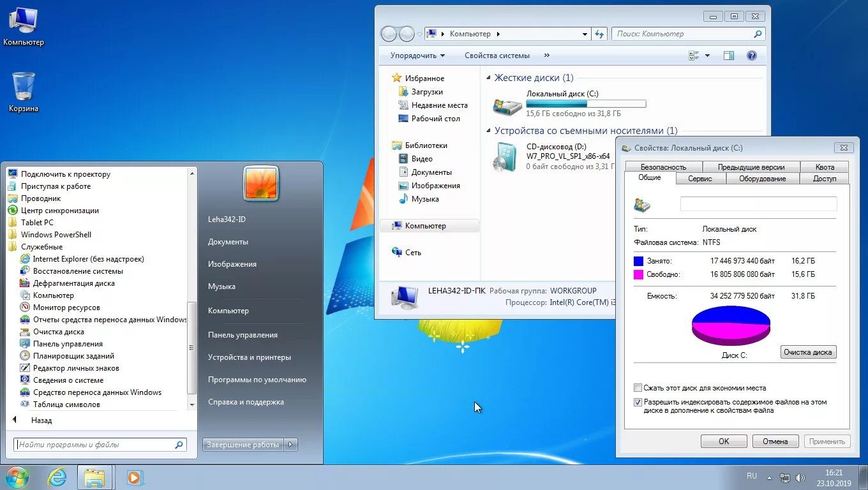Click the magenta Свободно color swatch
This screenshot has width=868, height=490.
[638, 274]
